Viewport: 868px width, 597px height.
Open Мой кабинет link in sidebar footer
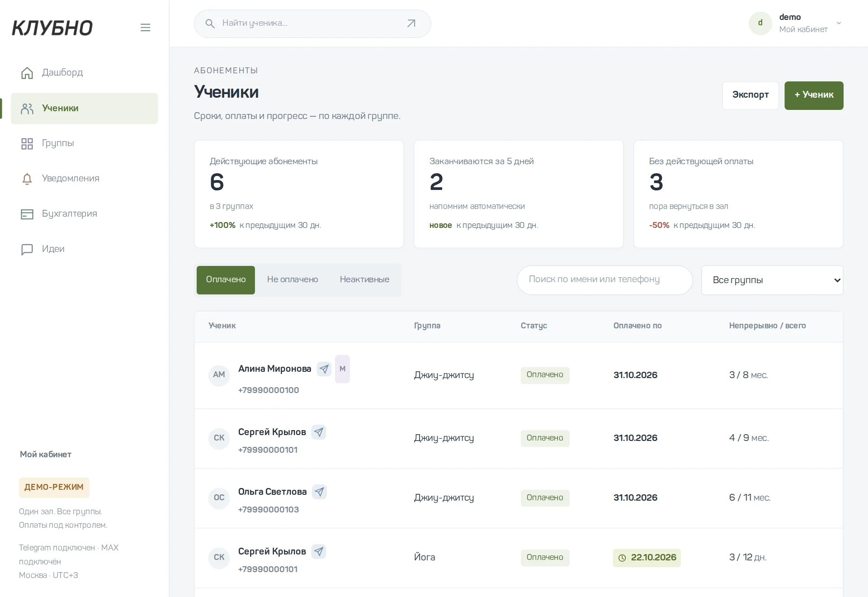(x=46, y=455)
